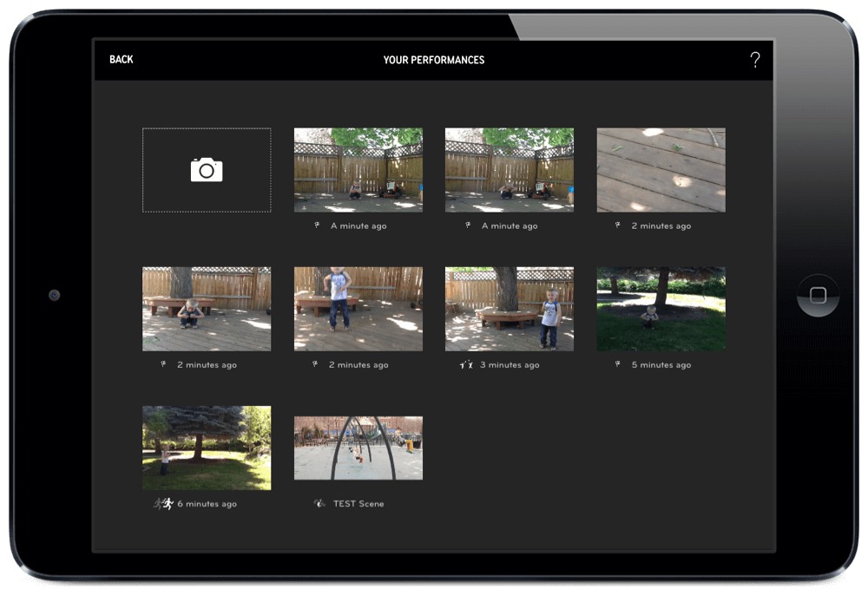Tap the camera icon to record a new performance
Viewport: 868px width, 595px height.
(x=207, y=170)
